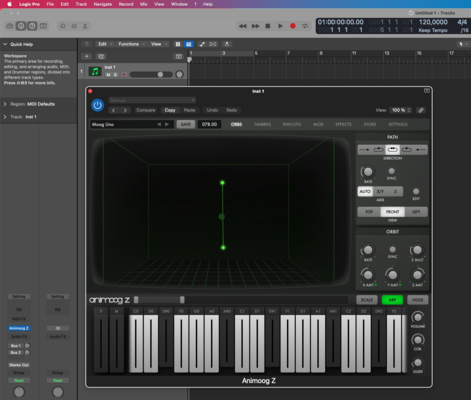This screenshot has width=471, height=400.
Task: Record-enable the Inst 1 track
Action: (124, 75)
